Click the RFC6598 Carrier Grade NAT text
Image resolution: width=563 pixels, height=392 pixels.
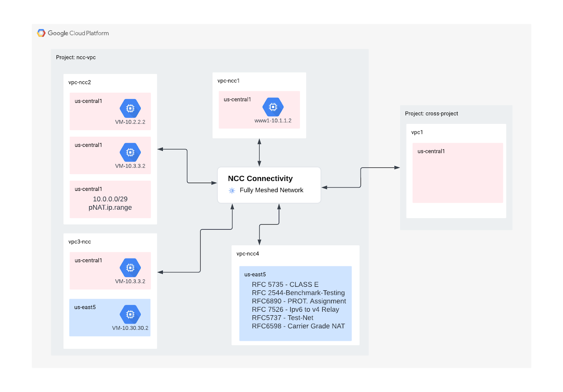(x=298, y=326)
